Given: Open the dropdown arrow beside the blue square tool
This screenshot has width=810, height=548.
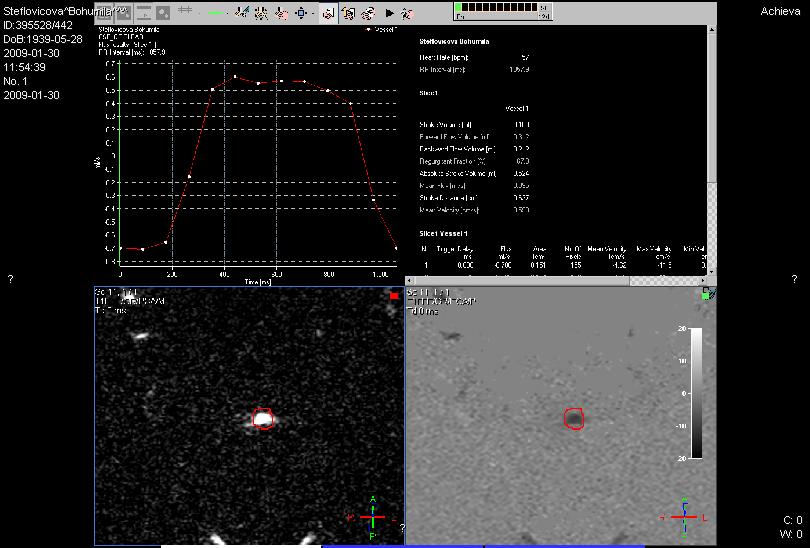Looking at the screenshot, I should 314,13.
